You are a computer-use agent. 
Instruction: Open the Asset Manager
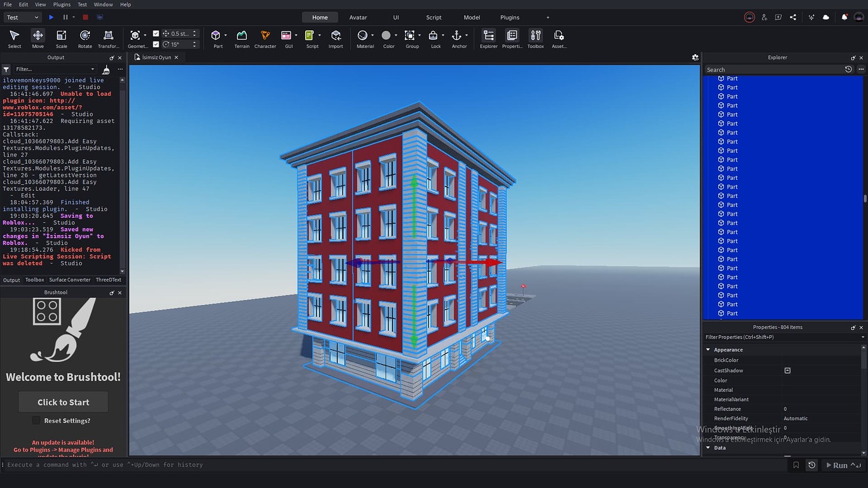coord(559,39)
